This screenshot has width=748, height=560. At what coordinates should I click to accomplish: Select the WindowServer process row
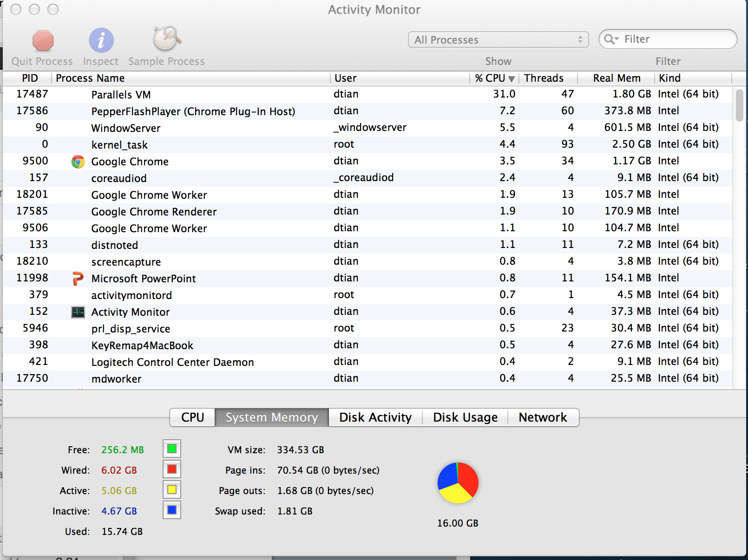[367, 128]
